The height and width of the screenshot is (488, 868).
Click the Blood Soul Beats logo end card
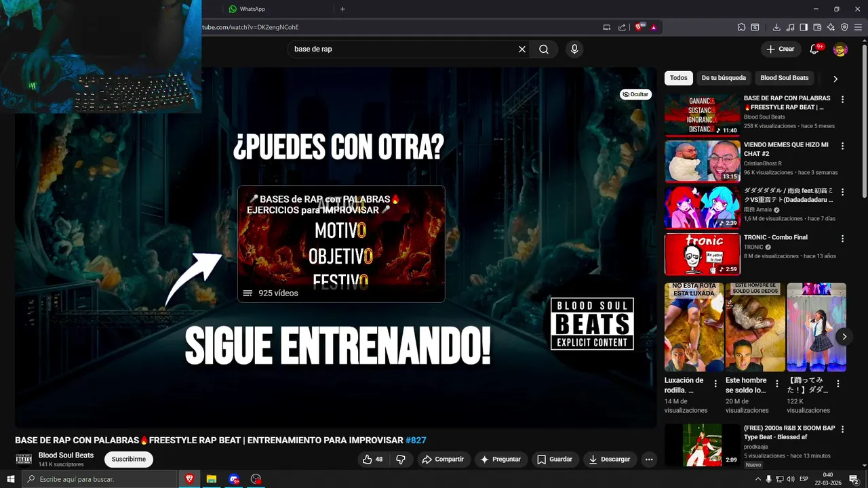592,324
